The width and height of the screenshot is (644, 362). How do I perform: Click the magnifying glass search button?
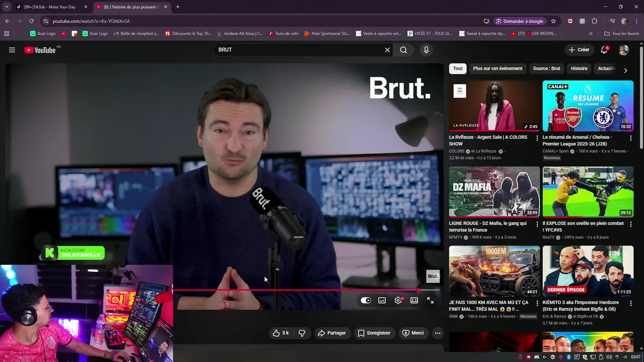pos(404,50)
